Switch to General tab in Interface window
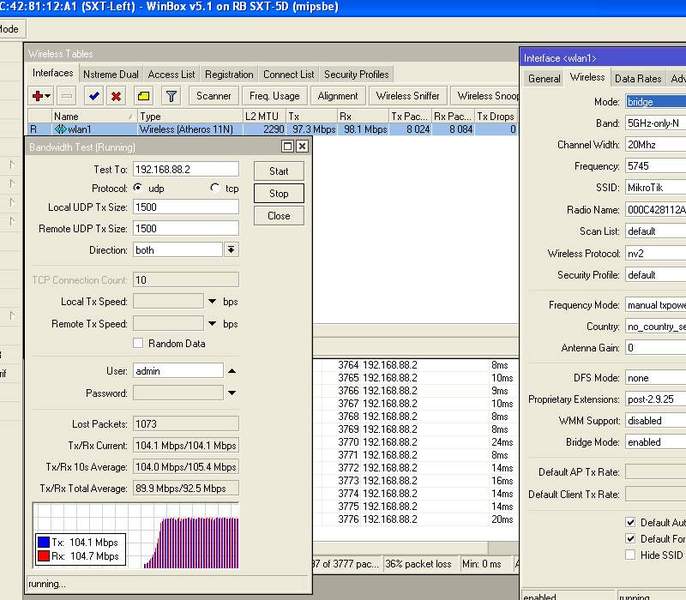Image resolution: width=686 pixels, height=600 pixels. 544,78
